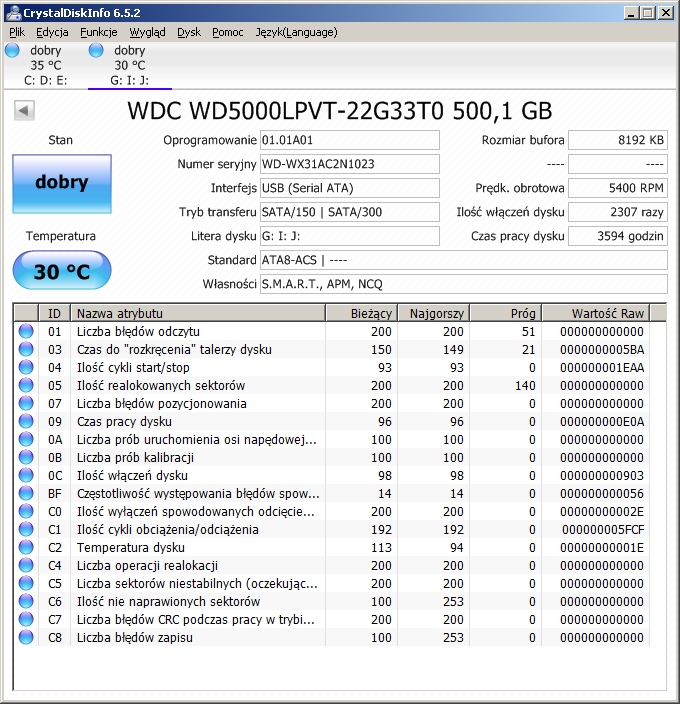
Task: Click the Interfejs field USB (Serial ATA)
Action: coord(350,188)
